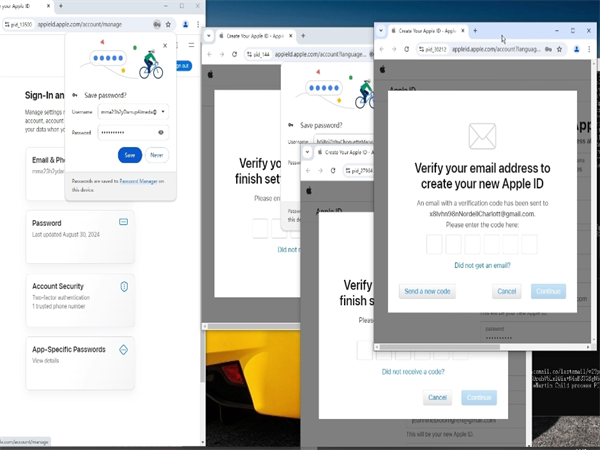
Task: Click Never in the save password prompt
Action: pos(157,155)
